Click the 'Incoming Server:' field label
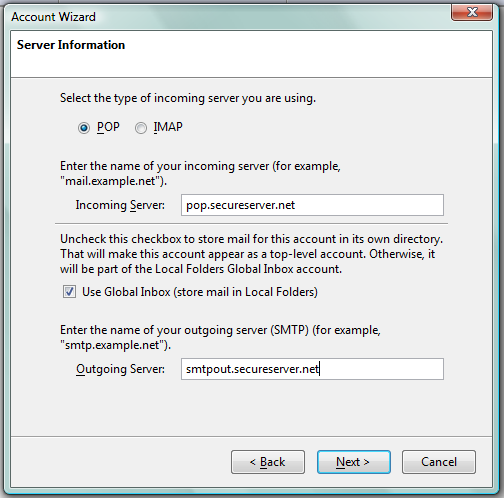Image resolution: width=504 pixels, height=498 pixels. (x=120, y=205)
